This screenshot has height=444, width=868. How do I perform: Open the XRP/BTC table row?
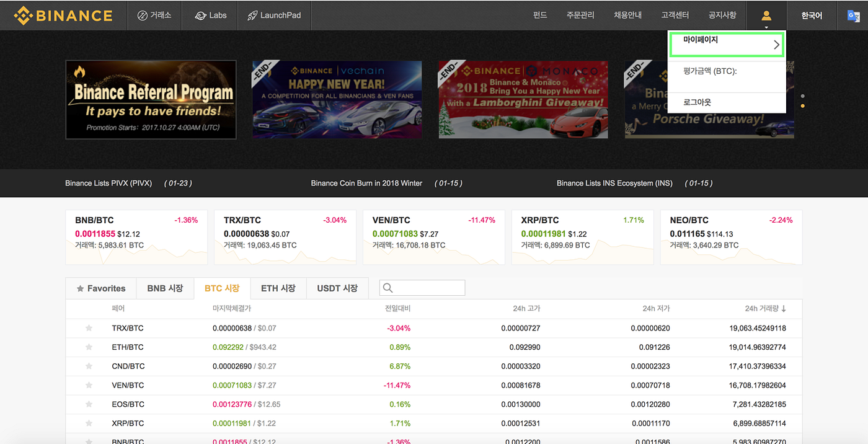tap(434, 423)
